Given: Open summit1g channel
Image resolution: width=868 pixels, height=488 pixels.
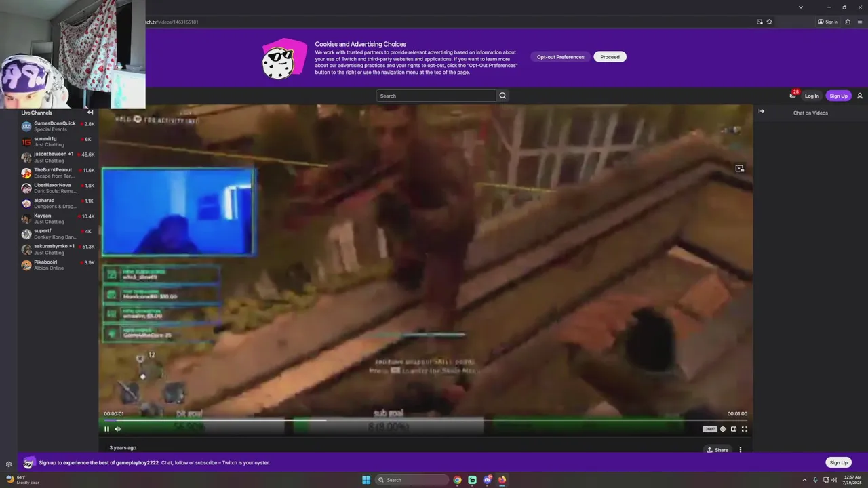Looking at the screenshot, I should pos(58,142).
